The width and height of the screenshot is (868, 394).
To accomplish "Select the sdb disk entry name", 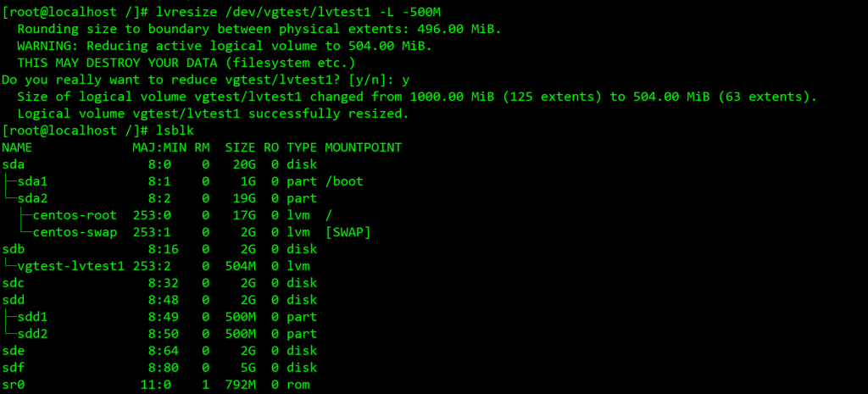I will [14, 250].
